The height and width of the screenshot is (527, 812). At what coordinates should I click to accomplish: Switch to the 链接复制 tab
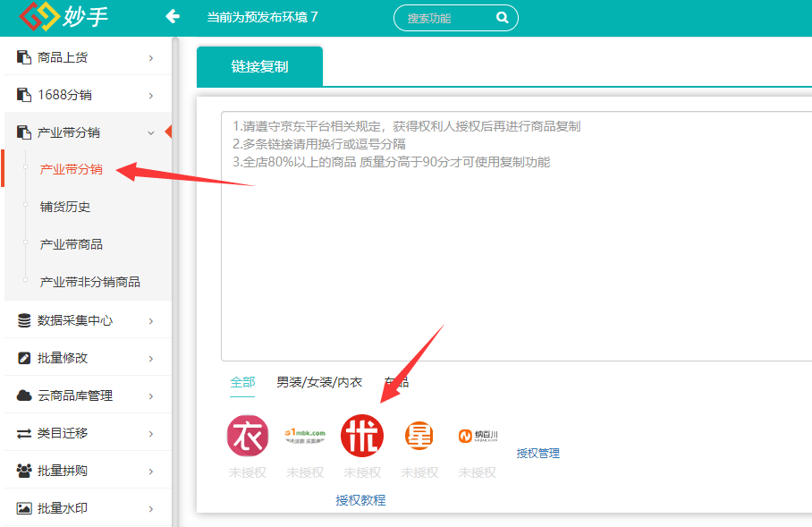tap(259, 66)
